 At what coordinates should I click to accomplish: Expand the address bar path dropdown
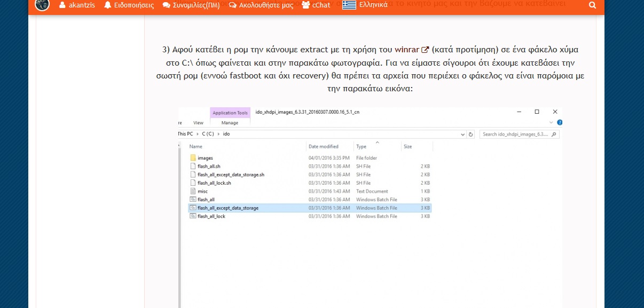[463, 135]
